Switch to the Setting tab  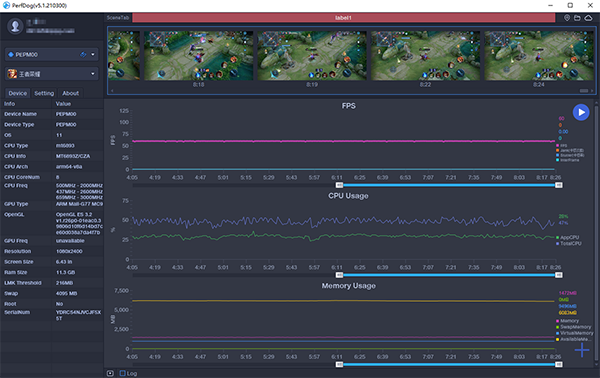point(44,93)
